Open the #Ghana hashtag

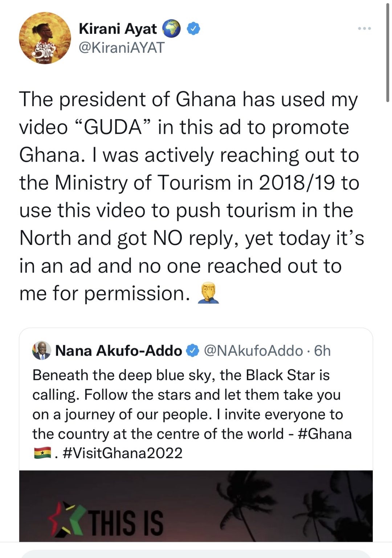coord(324,434)
